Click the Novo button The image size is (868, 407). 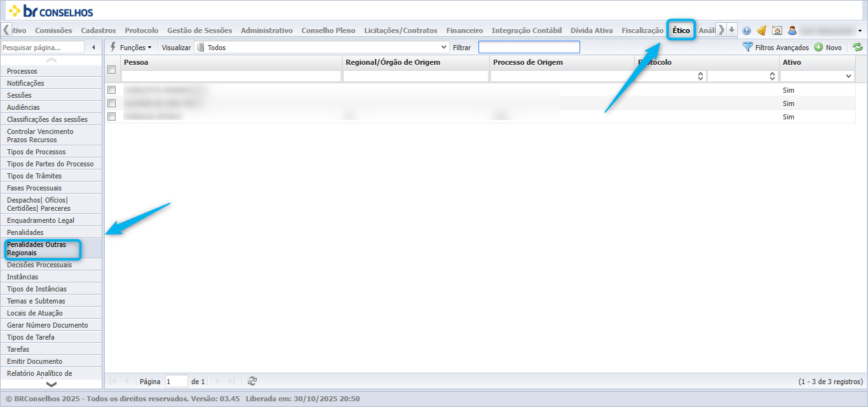coord(828,47)
